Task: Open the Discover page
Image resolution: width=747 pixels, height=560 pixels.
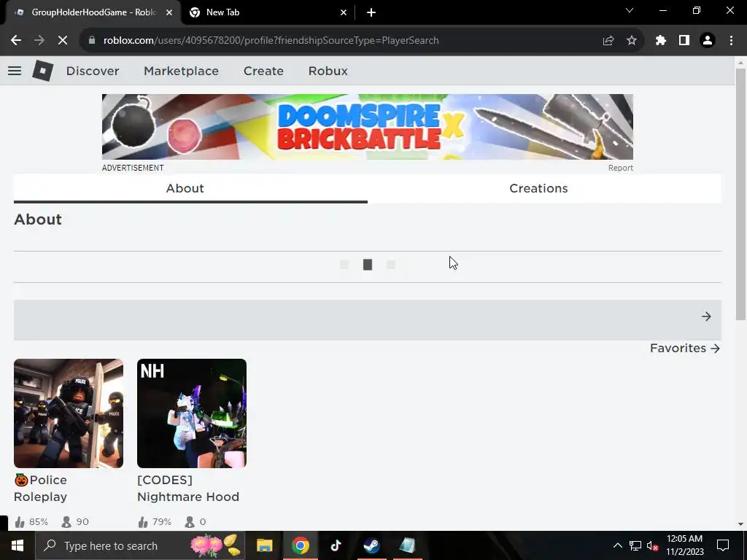Action: tap(93, 71)
